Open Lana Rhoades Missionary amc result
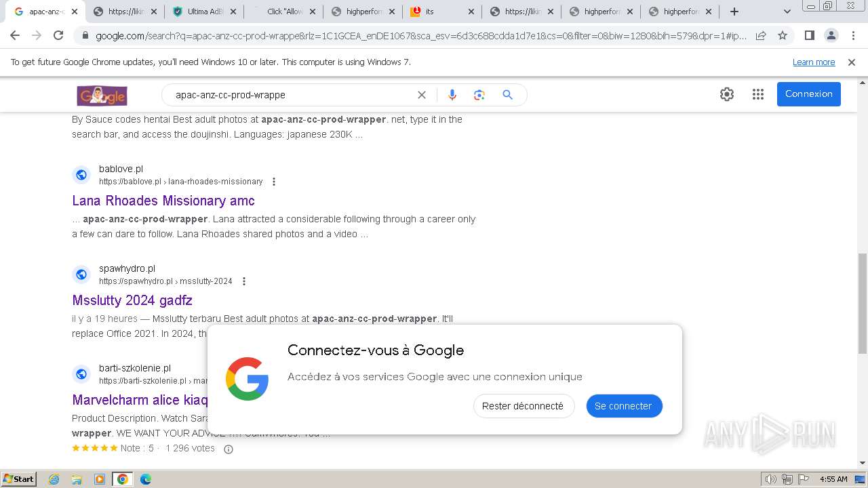The image size is (868, 488). pyautogui.click(x=163, y=201)
